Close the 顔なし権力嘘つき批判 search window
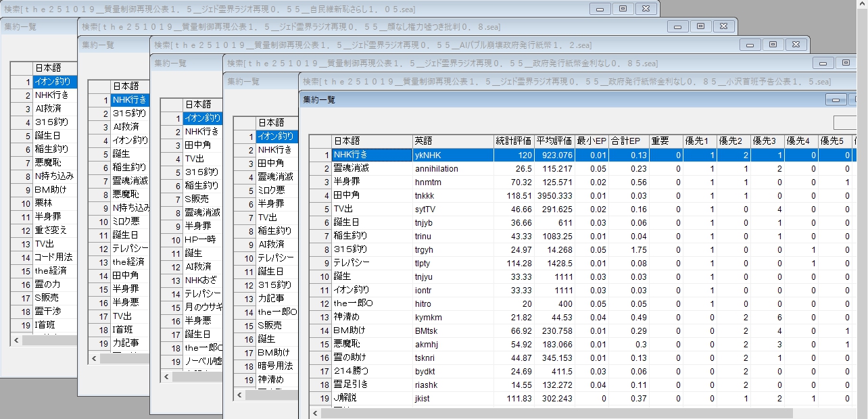Viewport: 868px width, 419px height. pos(724,26)
